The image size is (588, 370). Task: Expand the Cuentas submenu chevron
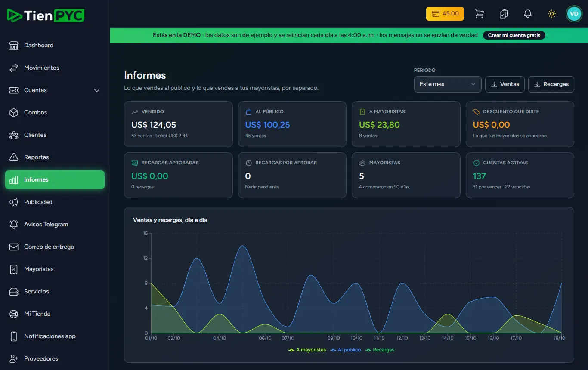tap(97, 90)
